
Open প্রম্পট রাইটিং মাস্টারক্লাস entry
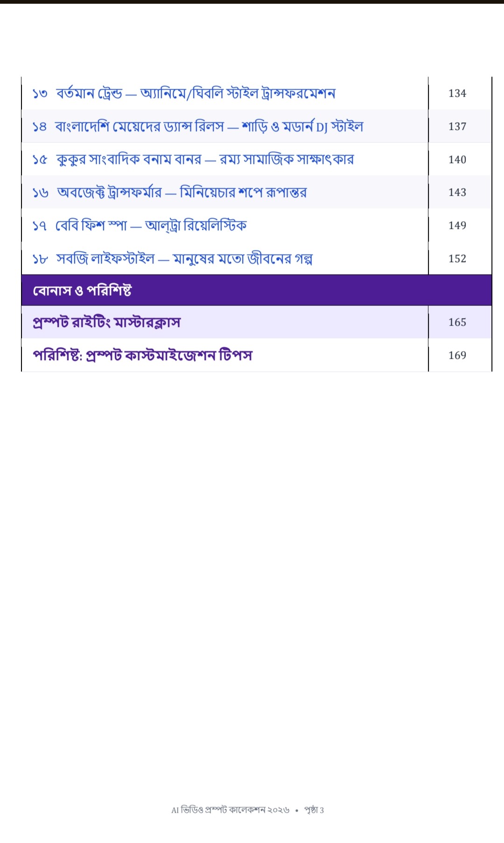106,322
